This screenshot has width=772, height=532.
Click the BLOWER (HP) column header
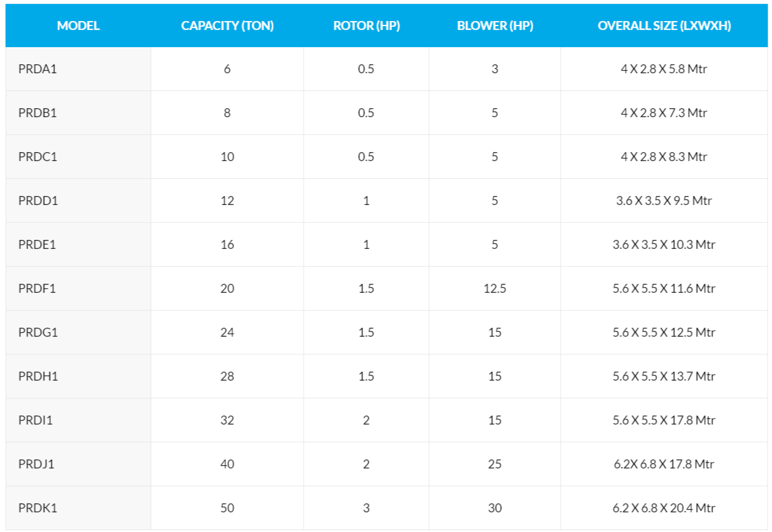(x=495, y=26)
